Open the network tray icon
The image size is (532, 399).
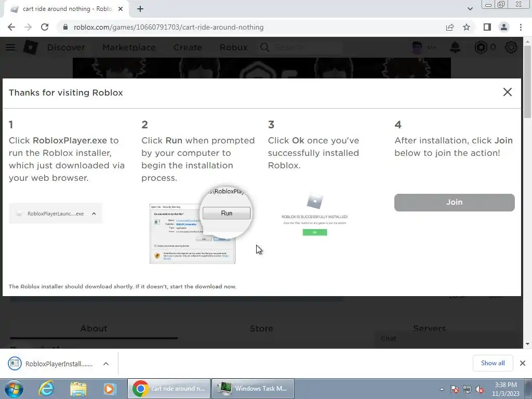pos(467,389)
